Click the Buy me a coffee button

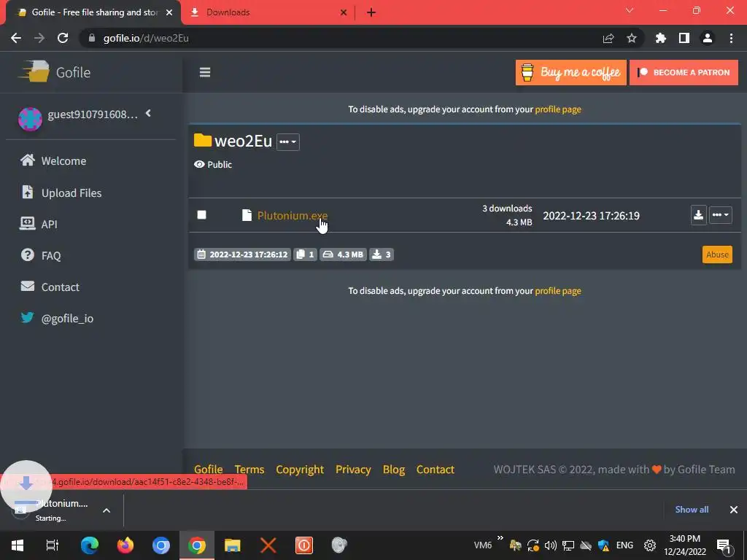(570, 72)
